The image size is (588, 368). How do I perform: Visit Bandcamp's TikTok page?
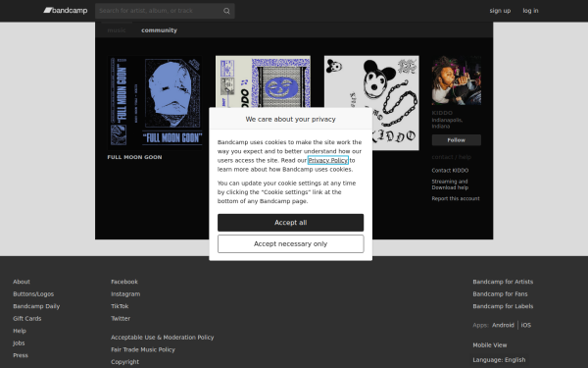pyautogui.click(x=120, y=306)
